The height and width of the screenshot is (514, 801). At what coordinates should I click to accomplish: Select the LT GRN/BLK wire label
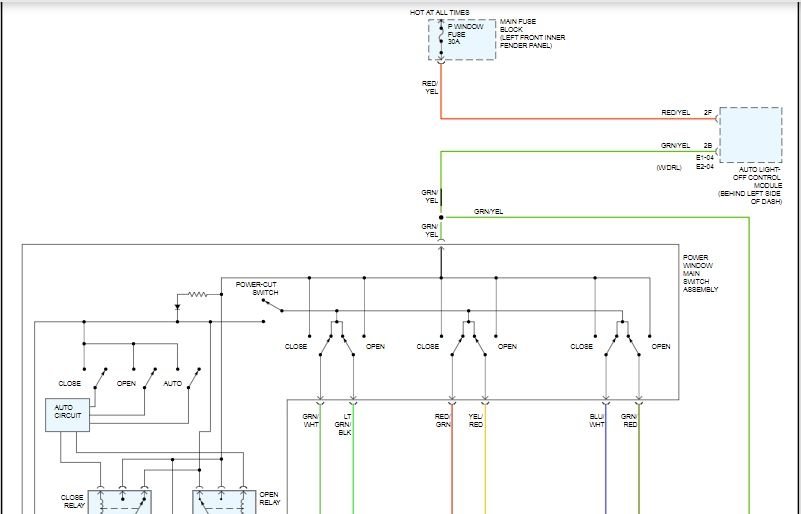click(x=345, y=424)
